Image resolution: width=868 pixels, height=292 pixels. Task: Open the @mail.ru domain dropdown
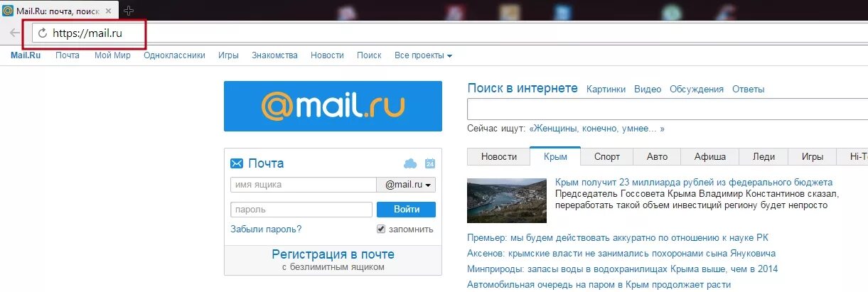click(x=406, y=185)
